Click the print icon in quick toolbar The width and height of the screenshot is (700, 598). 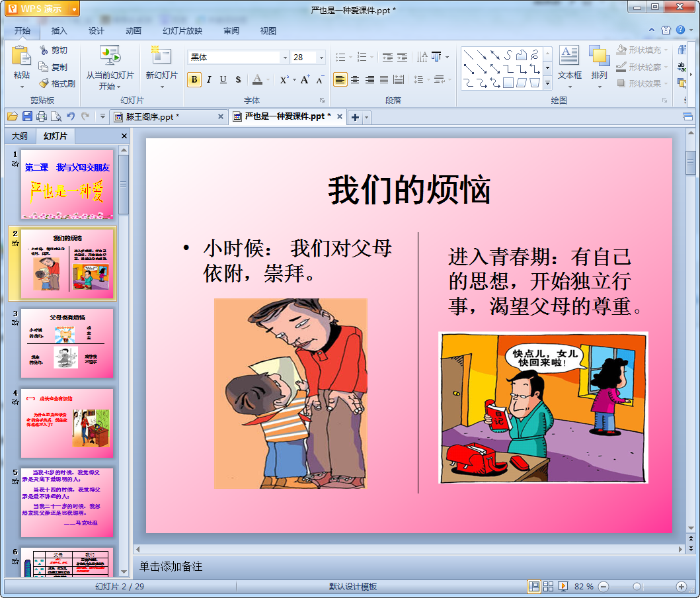[42, 117]
